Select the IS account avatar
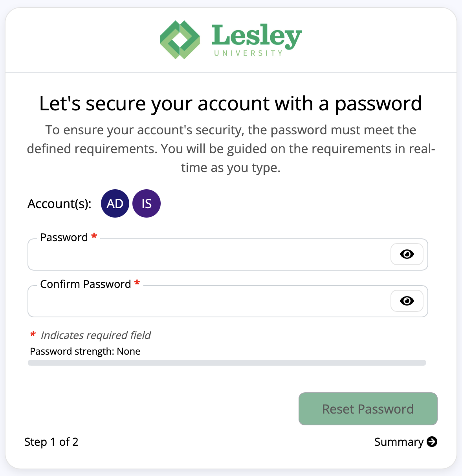This screenshot has width=462, height=476. click(x=147, y=203)
